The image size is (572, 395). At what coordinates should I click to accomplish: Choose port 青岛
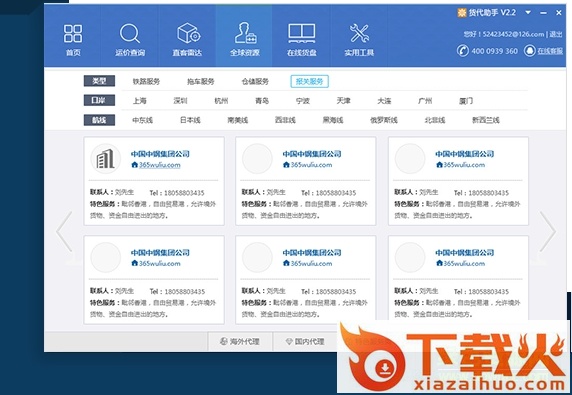pyautogui.click(x=262, y=101)
